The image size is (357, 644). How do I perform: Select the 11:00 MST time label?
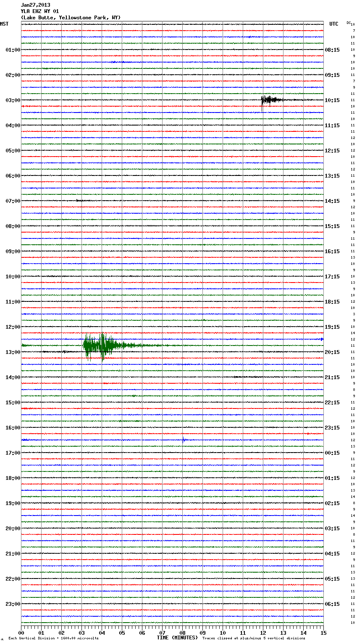(13, 302)
